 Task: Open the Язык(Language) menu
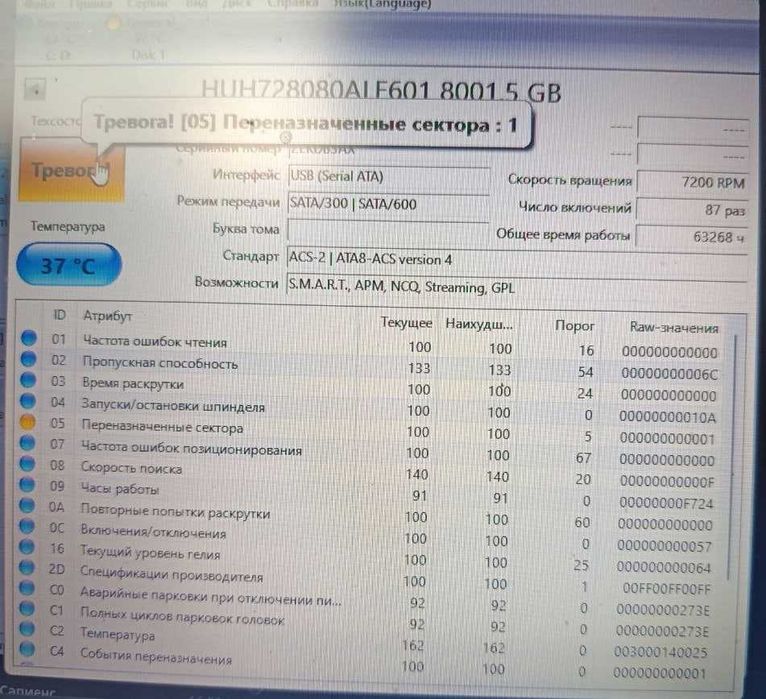click(382, 4)
